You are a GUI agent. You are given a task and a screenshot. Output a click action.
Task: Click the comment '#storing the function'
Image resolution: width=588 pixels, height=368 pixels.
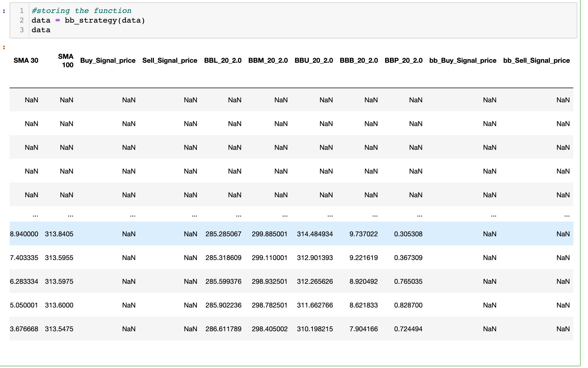point(81,11)
